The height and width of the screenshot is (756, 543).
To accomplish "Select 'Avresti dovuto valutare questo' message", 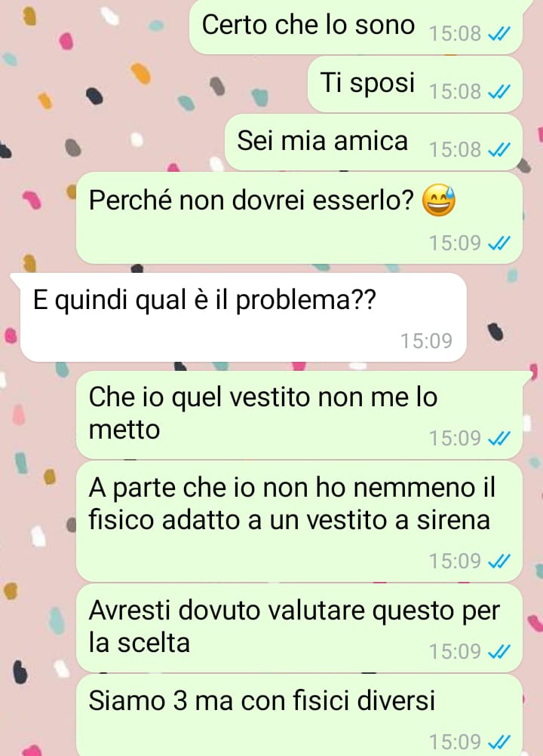I will point(299,628).
